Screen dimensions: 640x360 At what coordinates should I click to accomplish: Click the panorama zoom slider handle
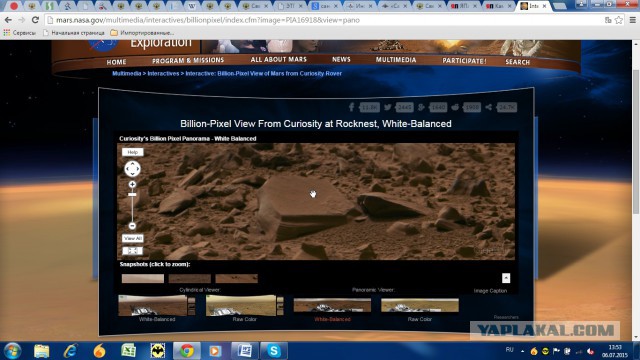click(132, 195)
